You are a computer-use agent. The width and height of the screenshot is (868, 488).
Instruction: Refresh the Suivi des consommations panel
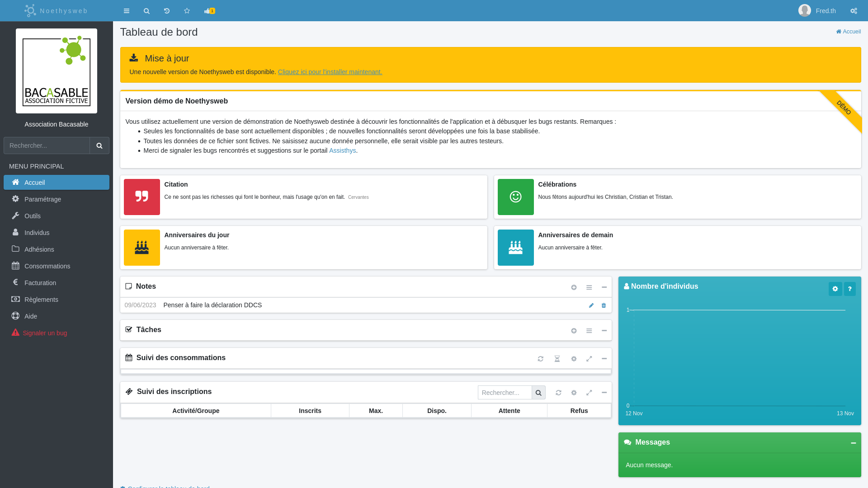pyautogui.click(x=540, y=359)
